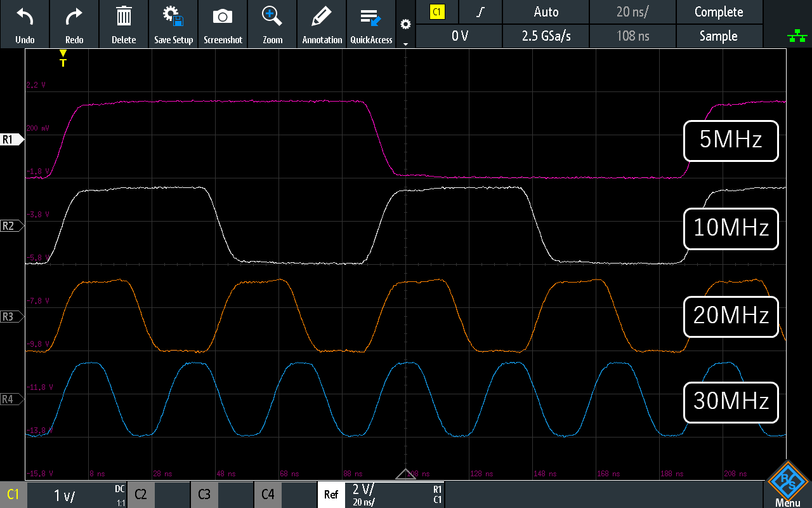Image resolution: width=812 pixels, height=508 pixels.
Task: Edit the 108 ns horizontal position
Action: coord(632,36)
